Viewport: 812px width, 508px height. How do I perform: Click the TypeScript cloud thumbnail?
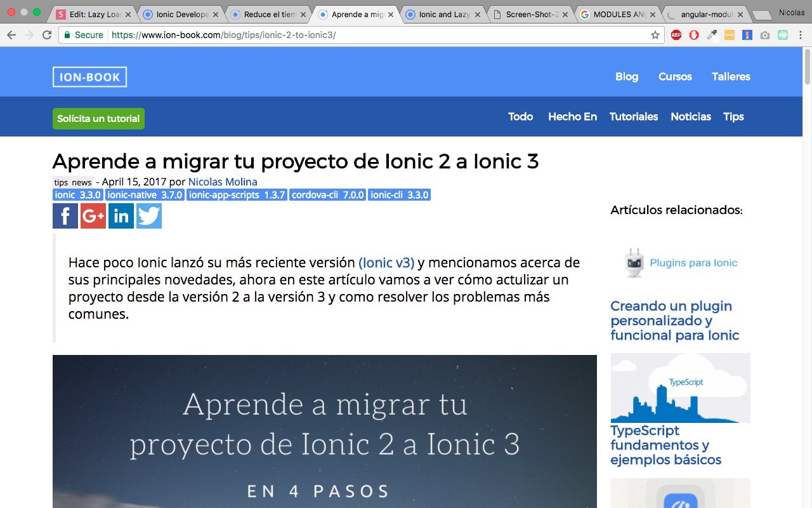click(680, 388)
